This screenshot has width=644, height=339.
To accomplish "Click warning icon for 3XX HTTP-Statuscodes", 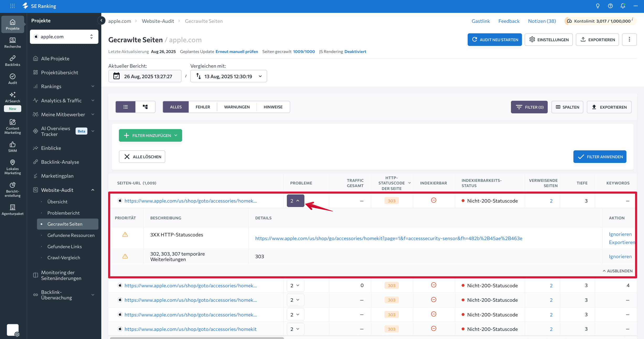I will coord(125,234).
